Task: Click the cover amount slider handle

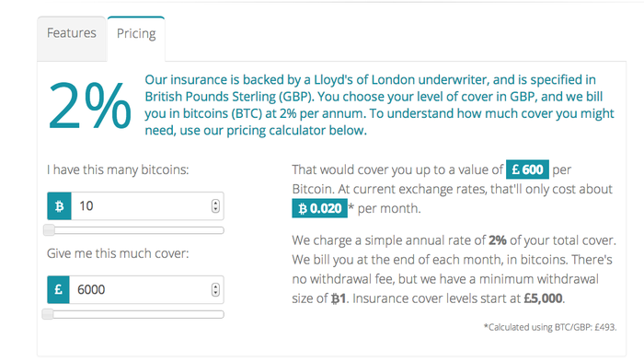Action: pos(48,314)
